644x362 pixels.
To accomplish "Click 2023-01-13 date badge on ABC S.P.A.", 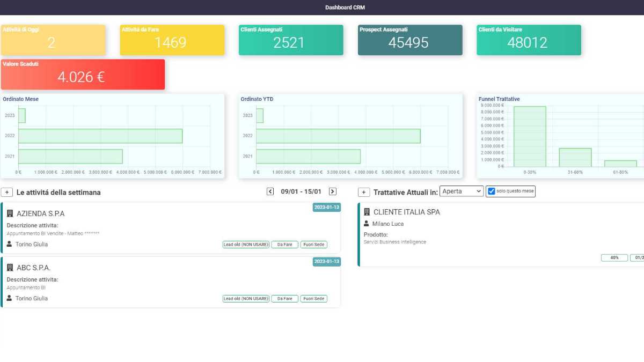I will click(326, 261).
